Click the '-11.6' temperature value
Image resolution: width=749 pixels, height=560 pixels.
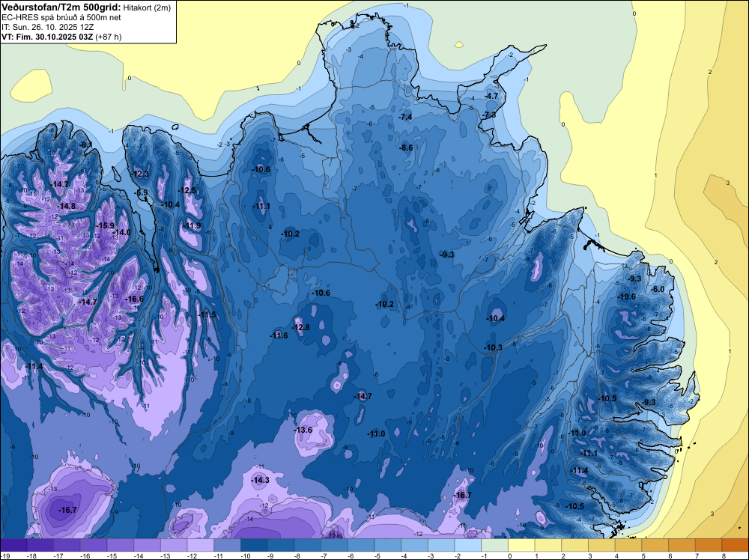coord(279,335)
